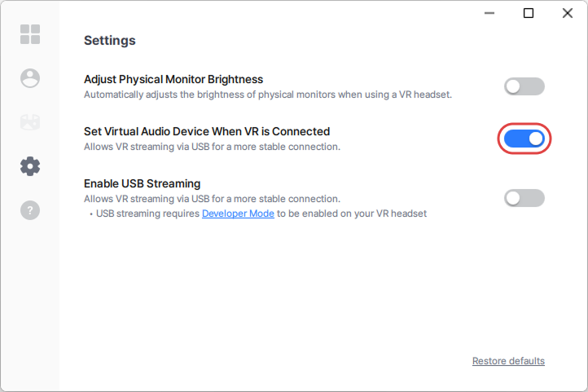Click the monitor brightness description text
This screenshot has width=588, height=392.
tap(267, 95)
